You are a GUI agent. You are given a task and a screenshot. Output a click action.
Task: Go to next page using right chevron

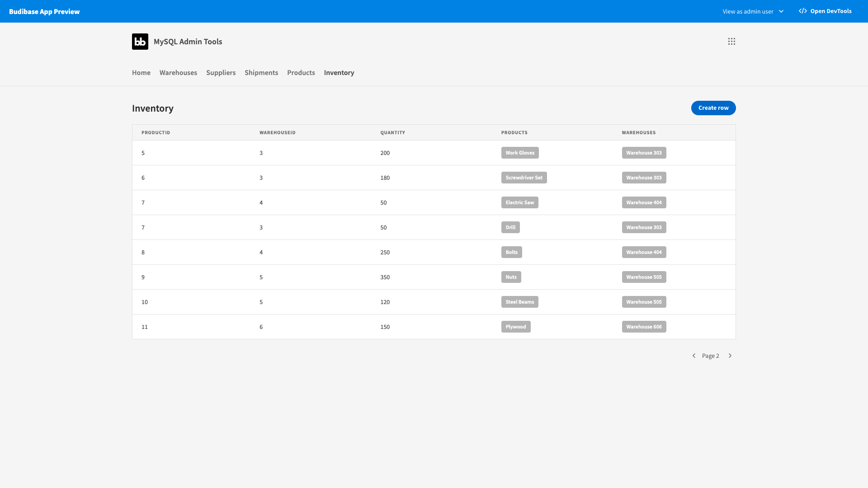730,356
